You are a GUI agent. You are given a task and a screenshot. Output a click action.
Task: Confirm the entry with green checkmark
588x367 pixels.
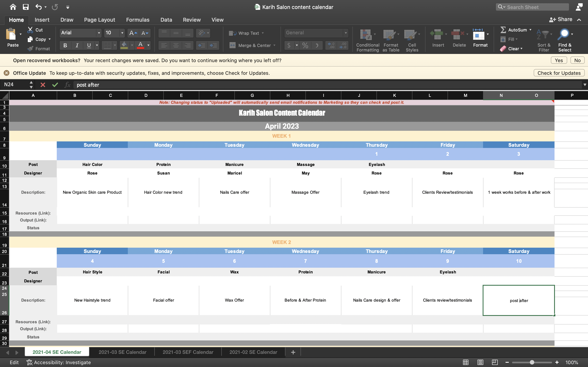[x=55, y=85]
